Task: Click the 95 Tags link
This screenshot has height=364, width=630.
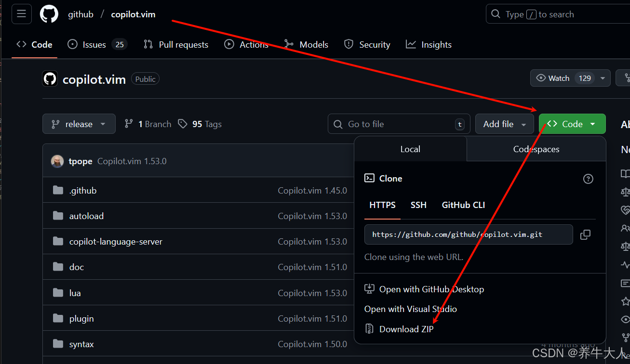Action: (x=200, y=124)
